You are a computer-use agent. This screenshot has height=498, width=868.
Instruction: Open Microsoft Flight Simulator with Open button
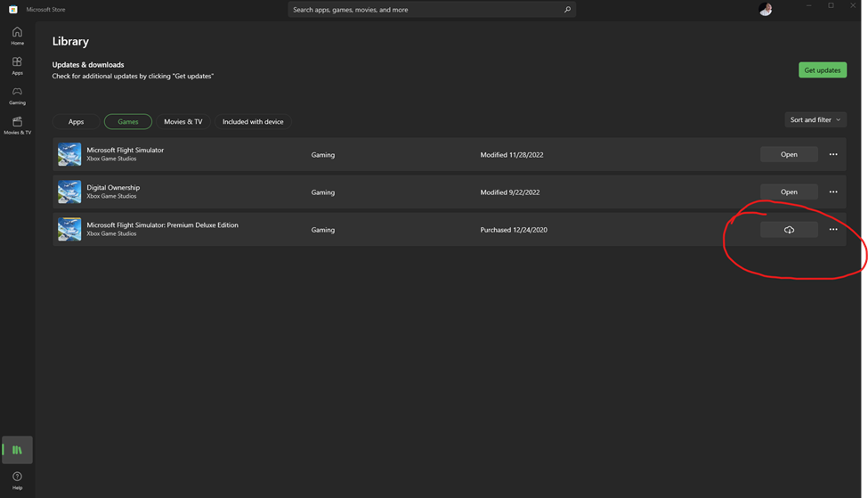(789, 154)
